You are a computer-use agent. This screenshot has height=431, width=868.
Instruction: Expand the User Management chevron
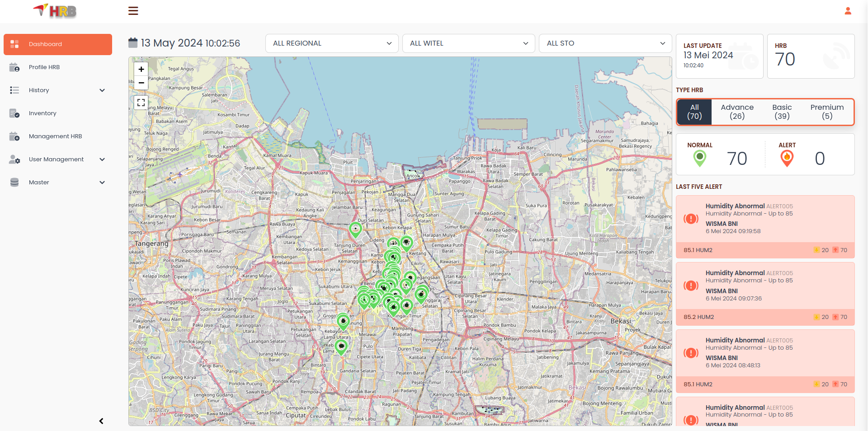pyautogui.click(x=102, y=159)
